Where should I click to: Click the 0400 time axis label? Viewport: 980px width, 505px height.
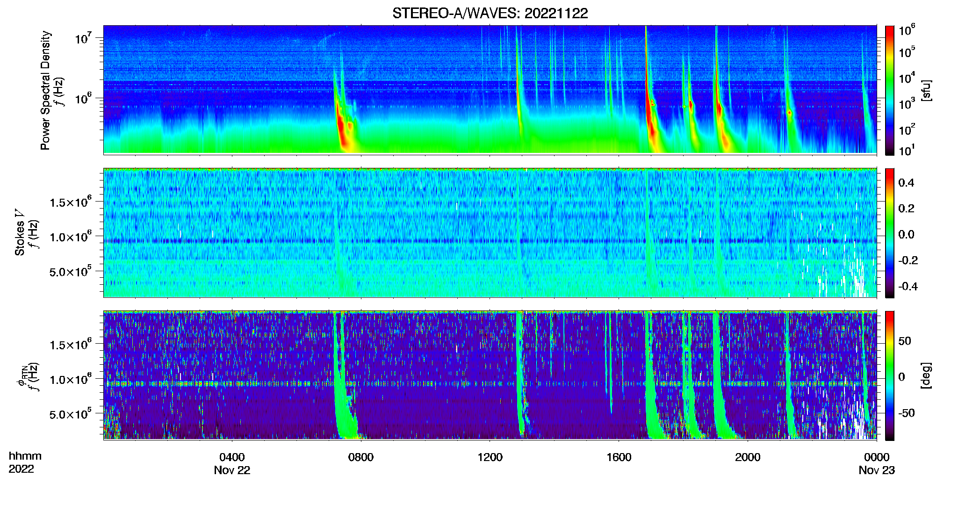(x=232, y=457)
